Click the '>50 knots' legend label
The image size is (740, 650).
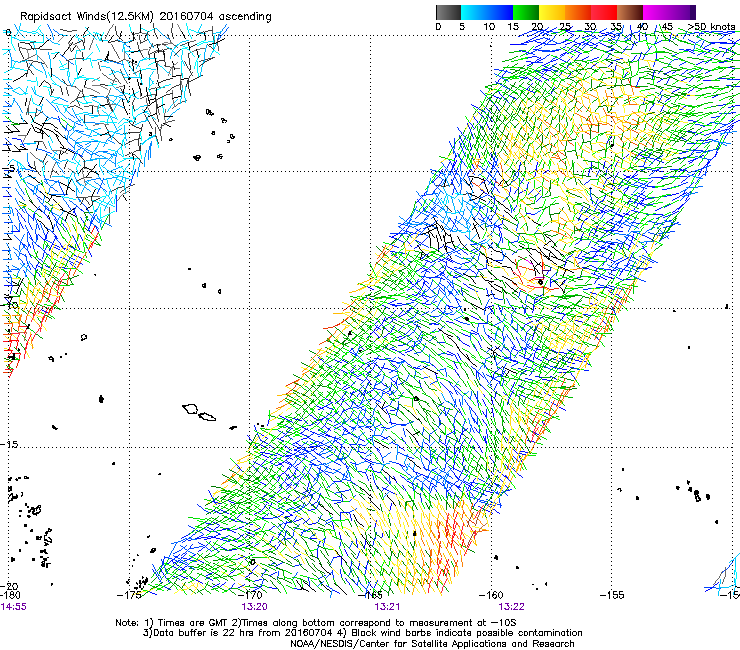[x=711, y=27]
